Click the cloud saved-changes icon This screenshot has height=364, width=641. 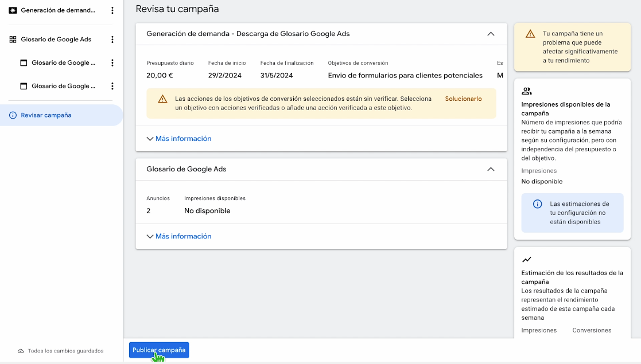[21, 351]
